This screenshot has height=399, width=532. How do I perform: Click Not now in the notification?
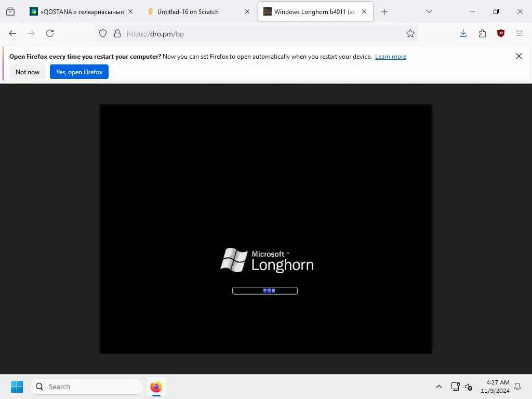coord(28,72)
